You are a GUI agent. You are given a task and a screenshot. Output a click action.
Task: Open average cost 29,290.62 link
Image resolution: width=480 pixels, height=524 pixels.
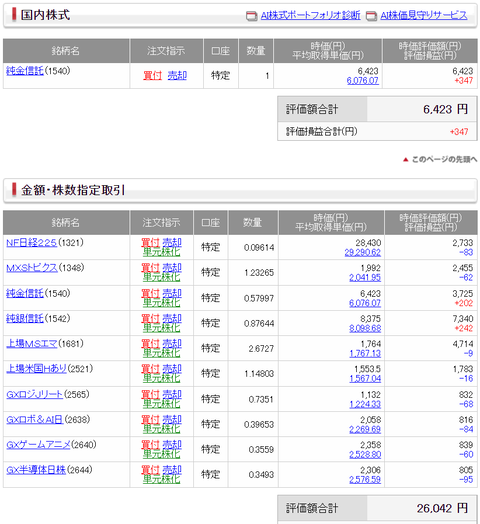click(362, 253)
